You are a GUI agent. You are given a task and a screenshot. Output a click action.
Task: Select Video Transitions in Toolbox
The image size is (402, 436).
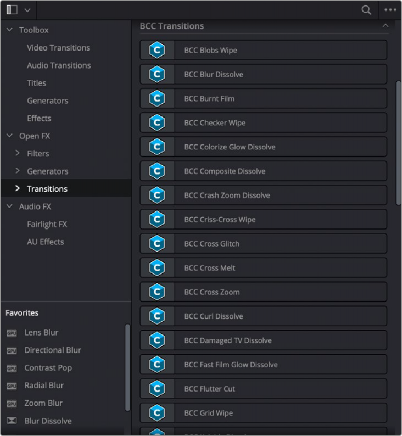[58, 48]
